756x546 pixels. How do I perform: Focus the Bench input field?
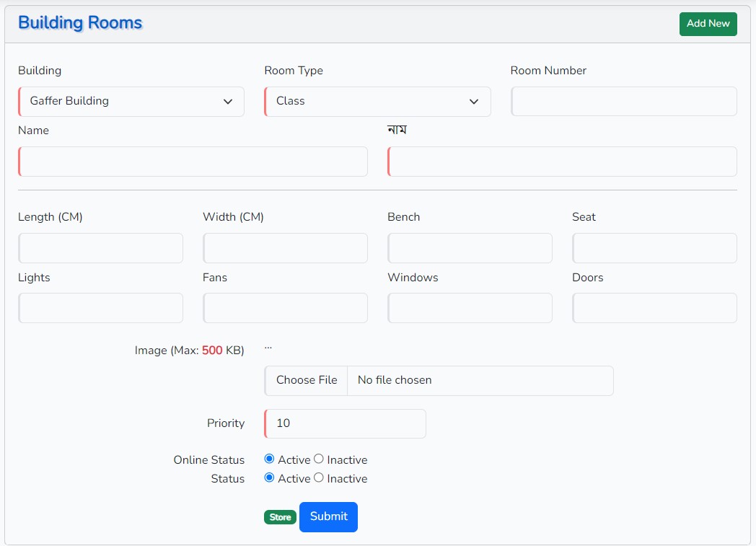pyautogui.click(x=470, y=248)
